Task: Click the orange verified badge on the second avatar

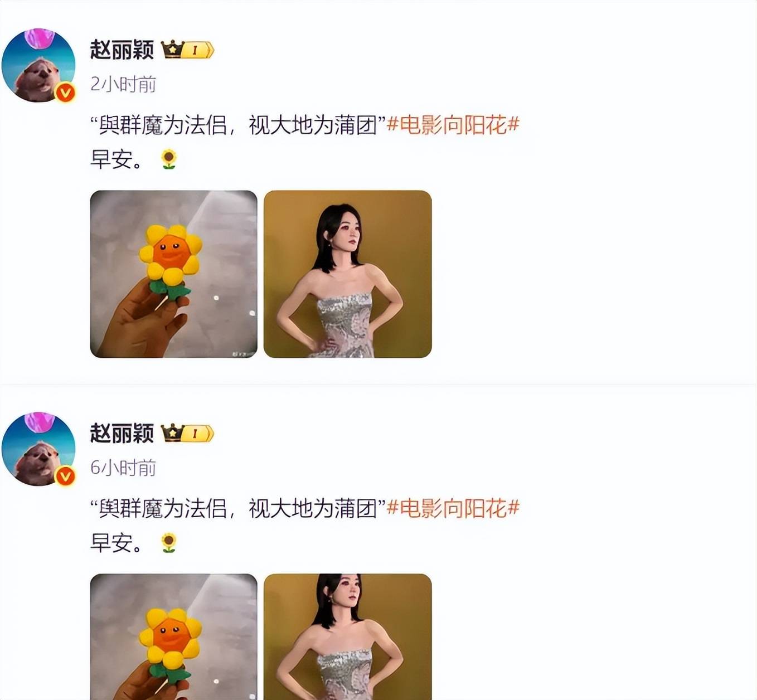Action: pyautogui.click(x=65, y=475)
